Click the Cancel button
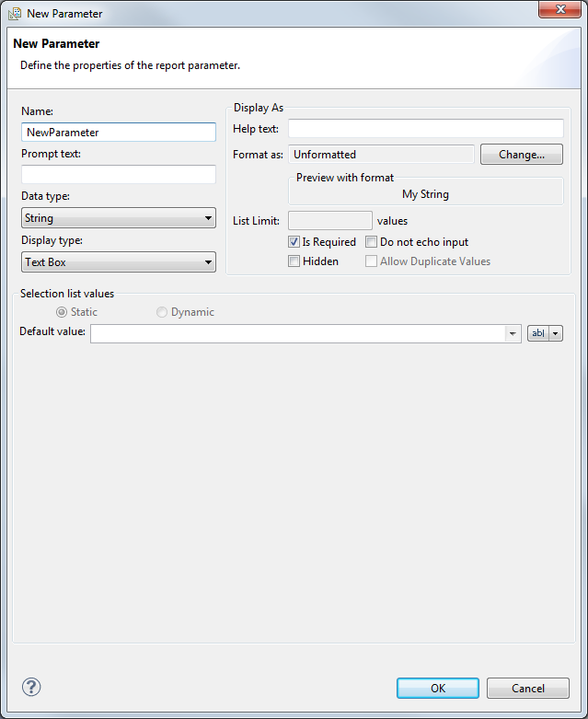Viewport: 588px width, 719px height. pyautogui.click(x=528, y=689)
